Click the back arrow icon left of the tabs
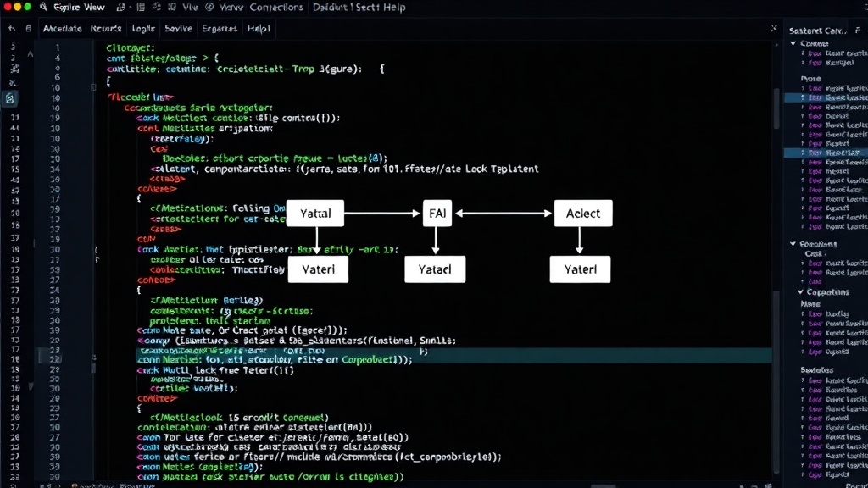 (12, 28)
